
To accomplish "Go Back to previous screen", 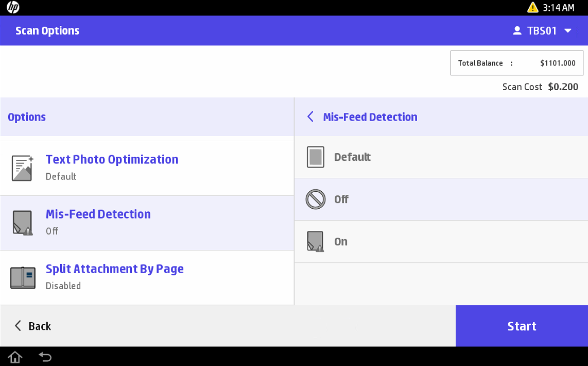I will click(32, 326).
